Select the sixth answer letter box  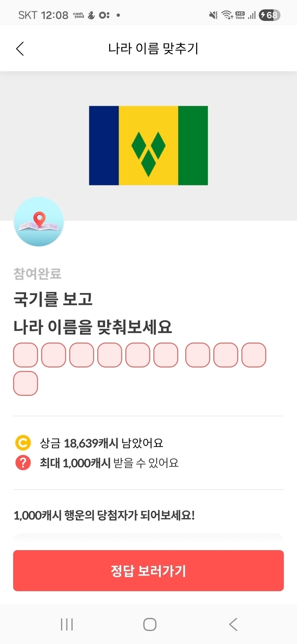click(x=166, y=355)
